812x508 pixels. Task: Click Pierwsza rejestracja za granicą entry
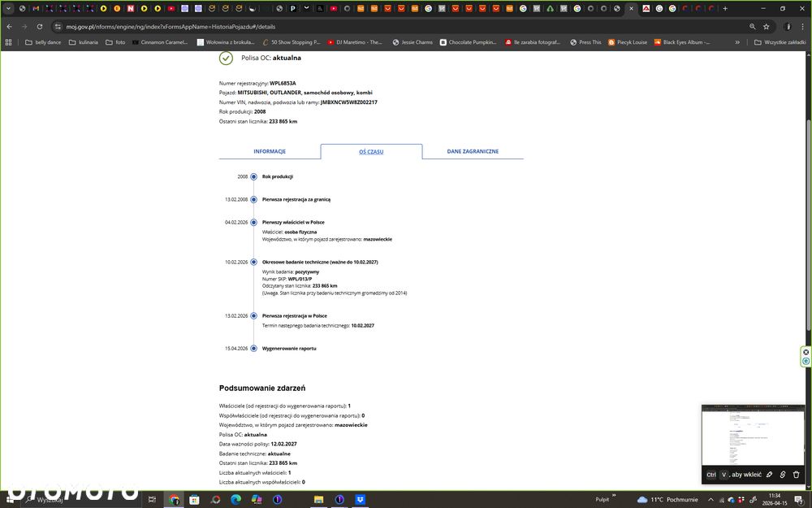coord(296,200)
